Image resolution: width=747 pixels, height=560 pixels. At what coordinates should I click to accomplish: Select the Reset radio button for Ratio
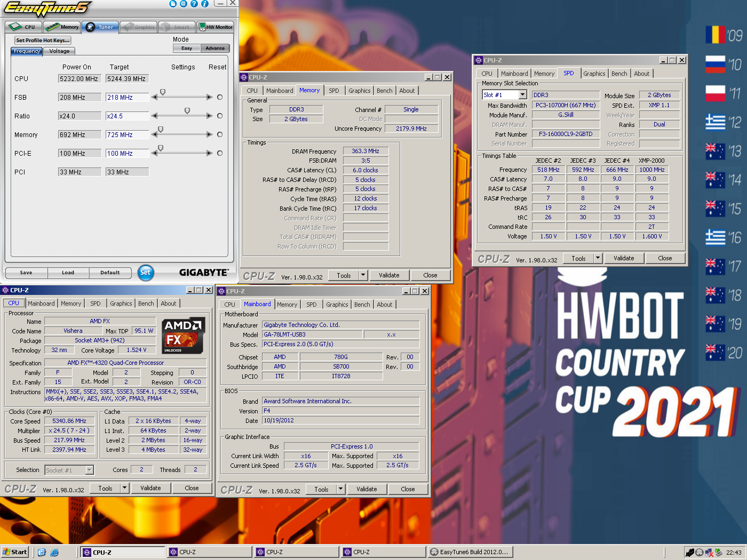(x=220, y=116)
